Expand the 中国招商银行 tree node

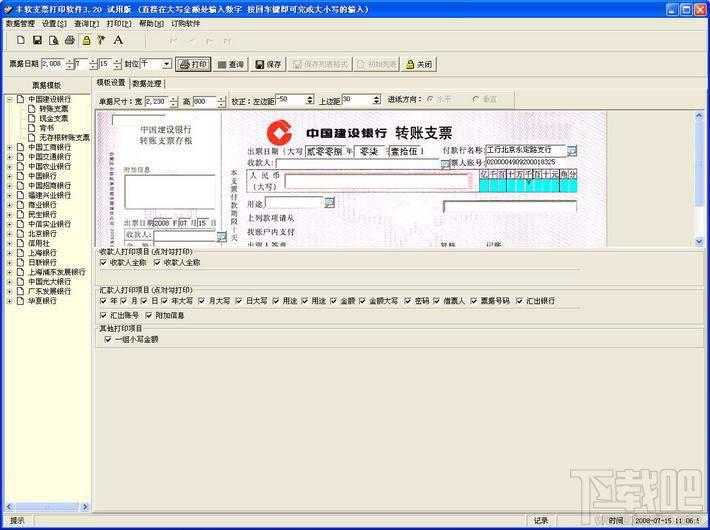10,185
